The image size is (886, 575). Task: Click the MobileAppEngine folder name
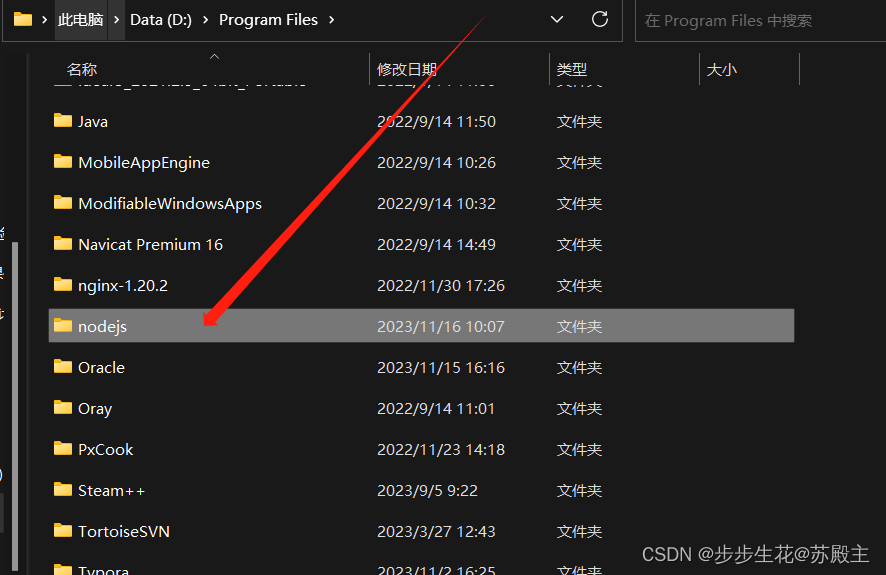[144, 163]
